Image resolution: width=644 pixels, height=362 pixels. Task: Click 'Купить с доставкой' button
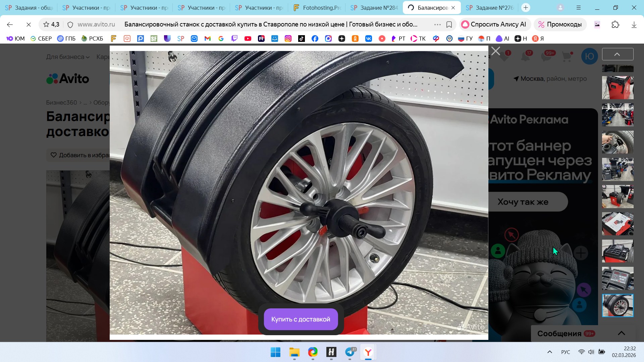[x=301, y=319]
